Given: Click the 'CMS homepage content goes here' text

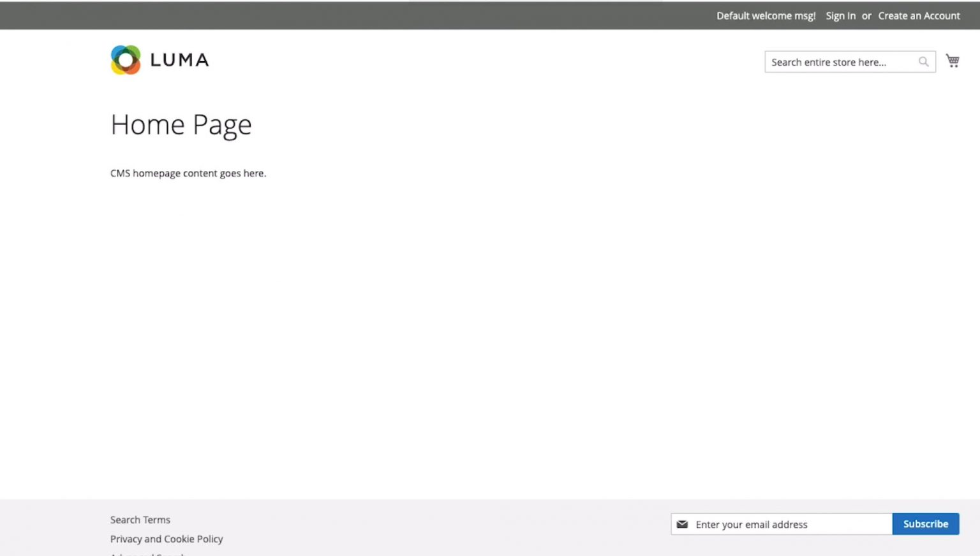Looking at the screenshot, I should (x=188, y=173).
